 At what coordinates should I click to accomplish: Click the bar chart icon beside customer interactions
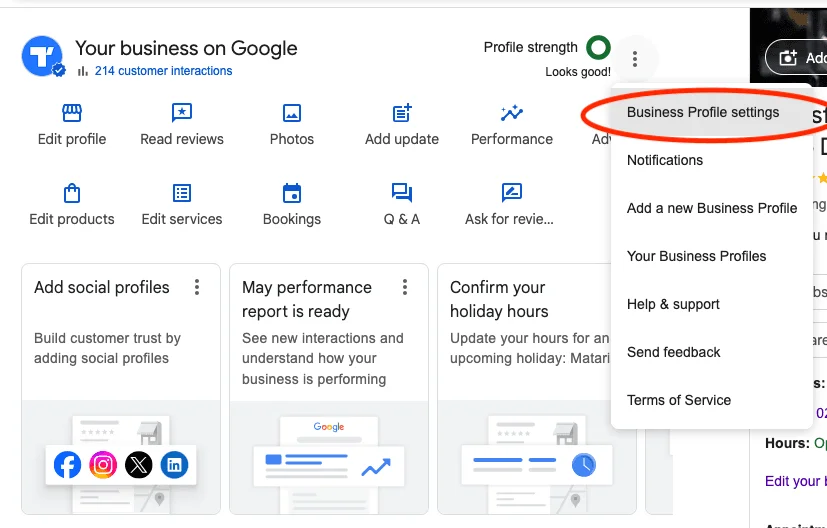[x=83, y=71]
